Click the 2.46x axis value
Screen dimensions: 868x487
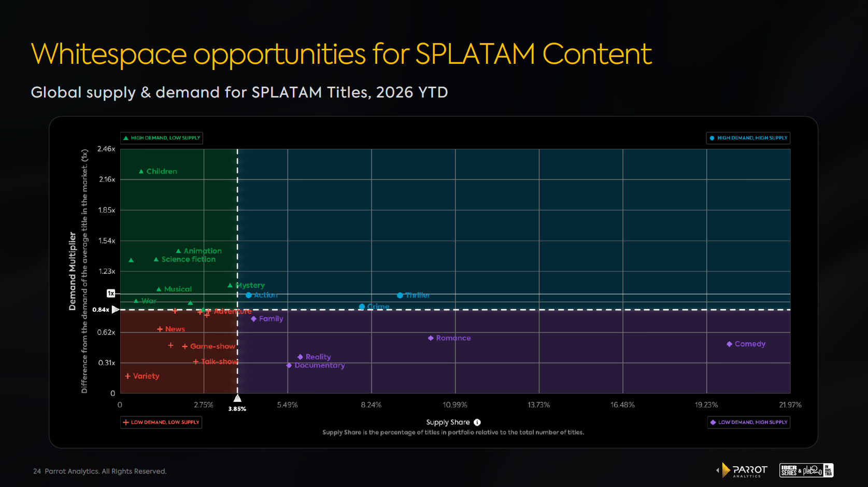point(106,149)
